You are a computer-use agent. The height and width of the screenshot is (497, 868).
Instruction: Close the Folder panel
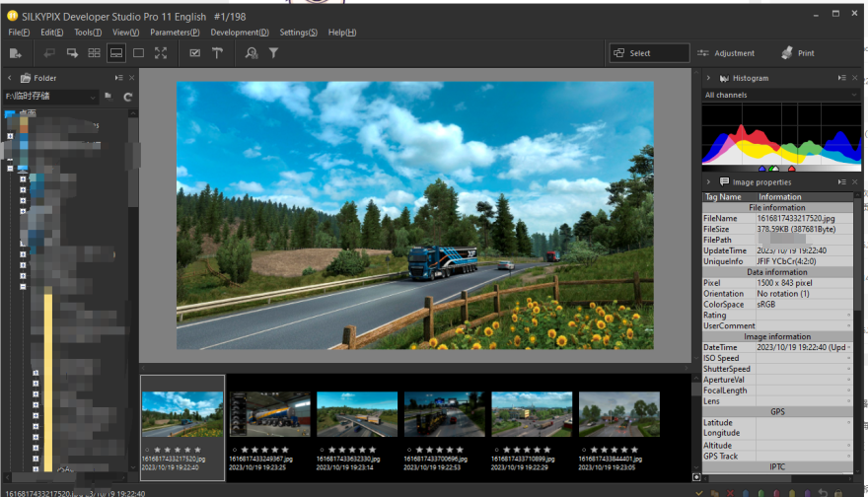(132, 78)
